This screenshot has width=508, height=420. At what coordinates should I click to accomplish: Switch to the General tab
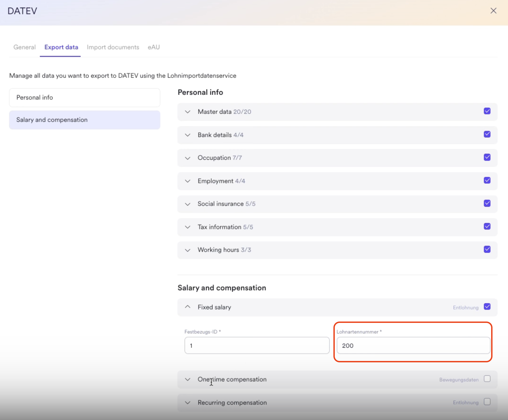(24, 47)
